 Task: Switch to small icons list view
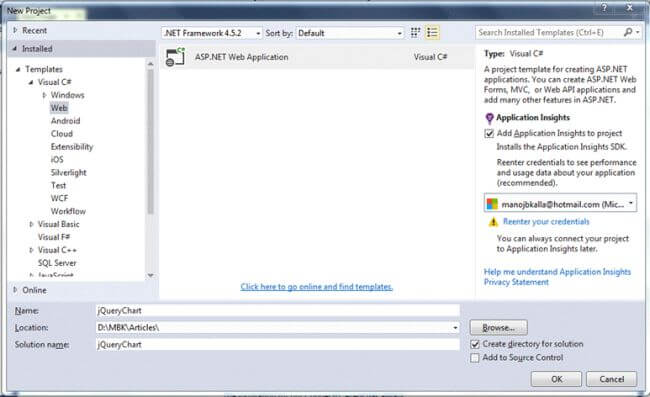432,33
